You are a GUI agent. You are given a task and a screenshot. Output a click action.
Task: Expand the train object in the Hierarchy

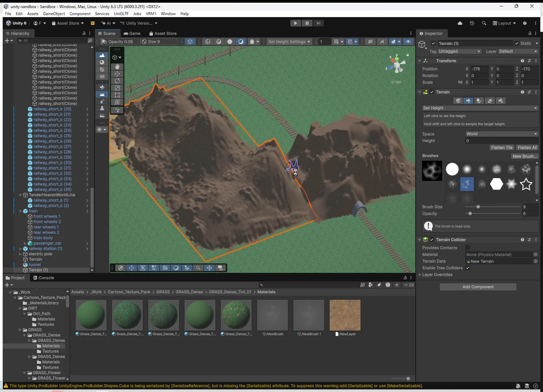tap(20, 211)
